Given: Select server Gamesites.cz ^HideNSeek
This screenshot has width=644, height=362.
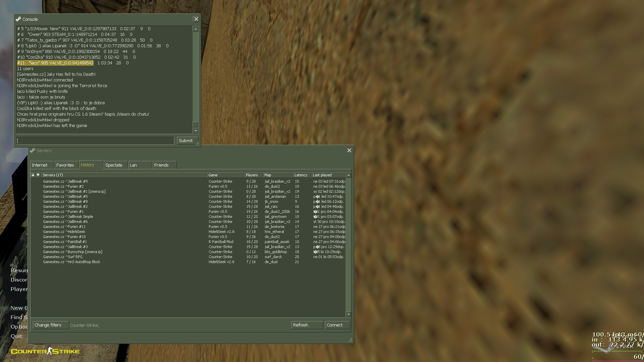Looking at the screenshot, I should 188,232.
